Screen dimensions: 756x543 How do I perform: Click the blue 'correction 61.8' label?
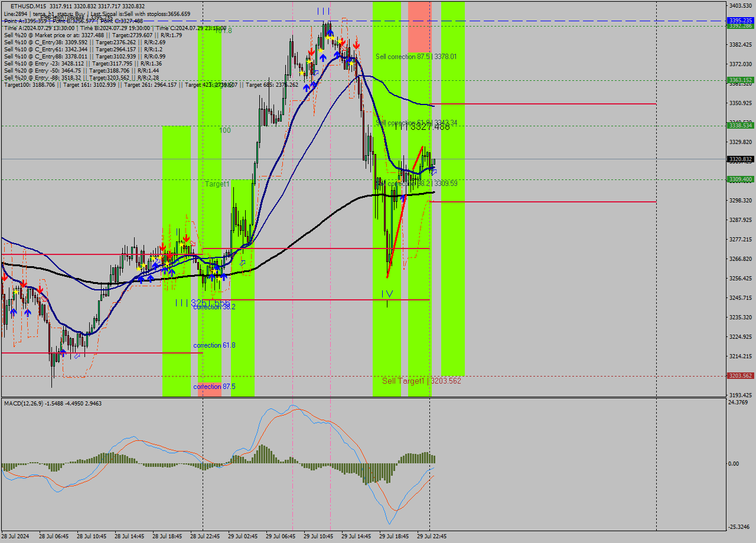(x=214, y=345)
